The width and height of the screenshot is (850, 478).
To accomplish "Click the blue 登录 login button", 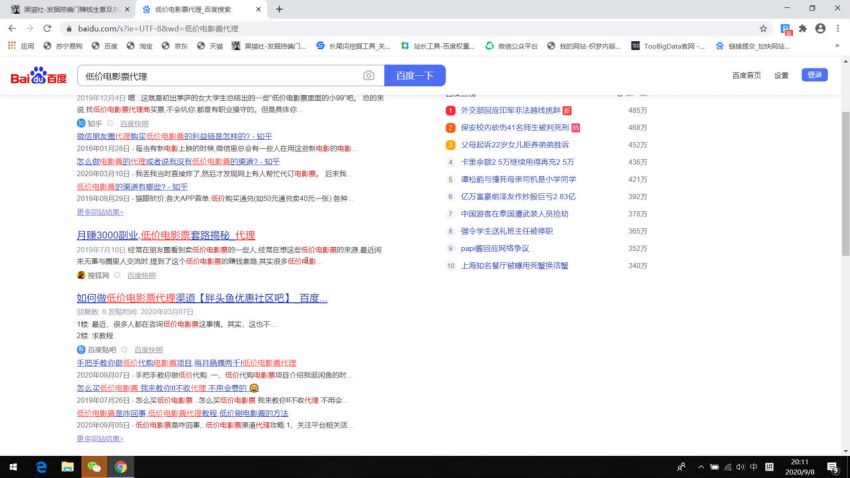I will tap(814, 75).
